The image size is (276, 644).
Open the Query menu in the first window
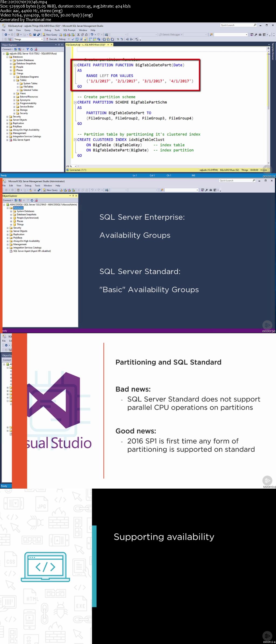coord(27,30)
